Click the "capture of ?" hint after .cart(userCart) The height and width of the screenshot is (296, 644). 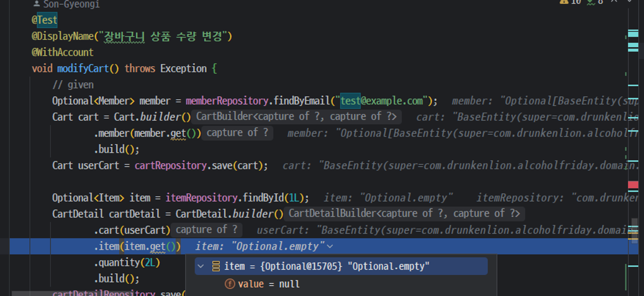(206, 230)
